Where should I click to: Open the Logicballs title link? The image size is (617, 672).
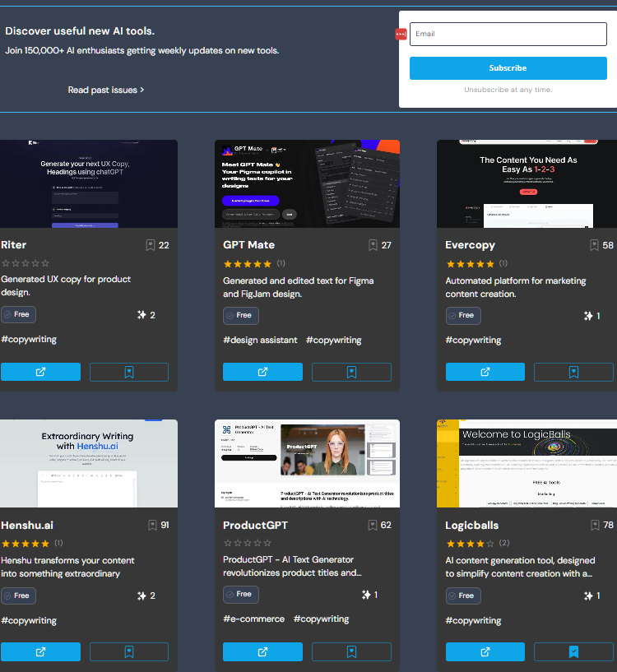tap(471, 525)
